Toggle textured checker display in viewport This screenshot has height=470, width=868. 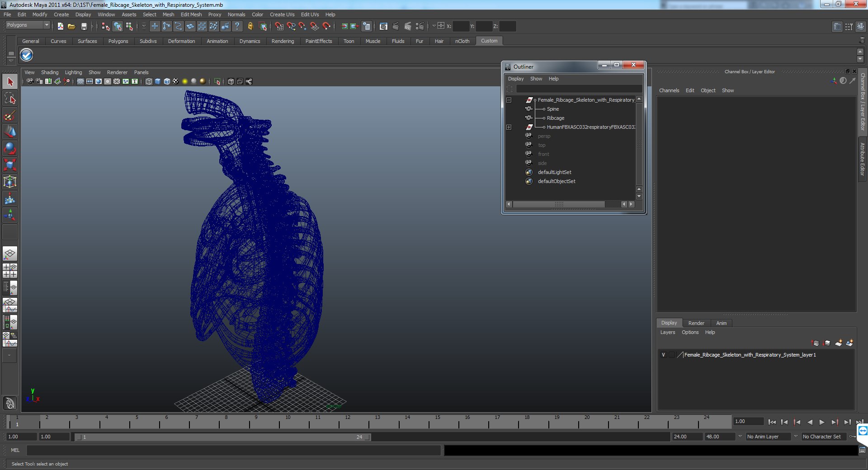pyautogui.click(x=176, y=81)
